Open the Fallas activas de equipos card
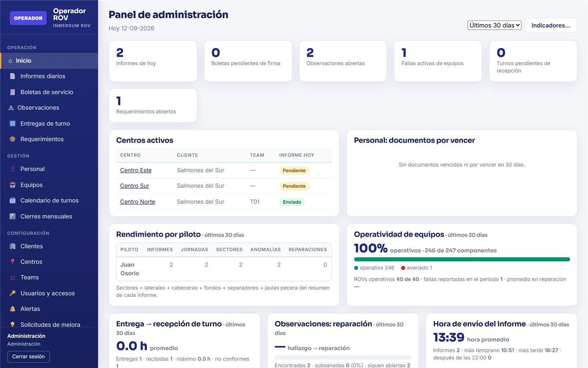The height and width of the screenshot is (368, 588). 438,61
